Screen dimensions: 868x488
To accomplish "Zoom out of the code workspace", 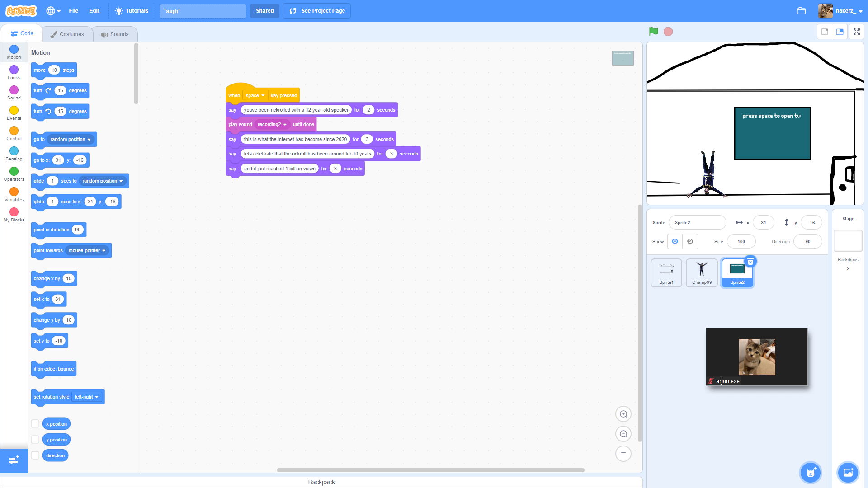I will pyautogui.click(x=623, y=434).
